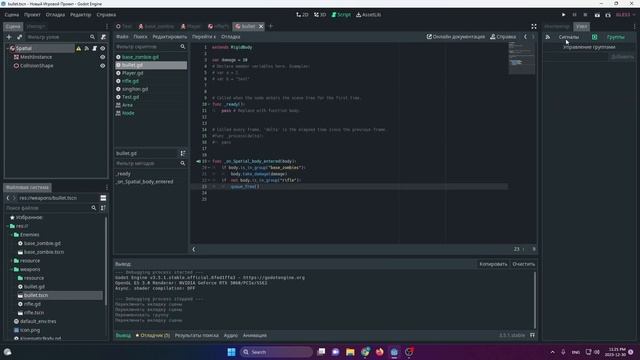Viewport: 640px width, 360px height.
Task: Switch to the Инспектор tab
Action: [x=557, y=27]
